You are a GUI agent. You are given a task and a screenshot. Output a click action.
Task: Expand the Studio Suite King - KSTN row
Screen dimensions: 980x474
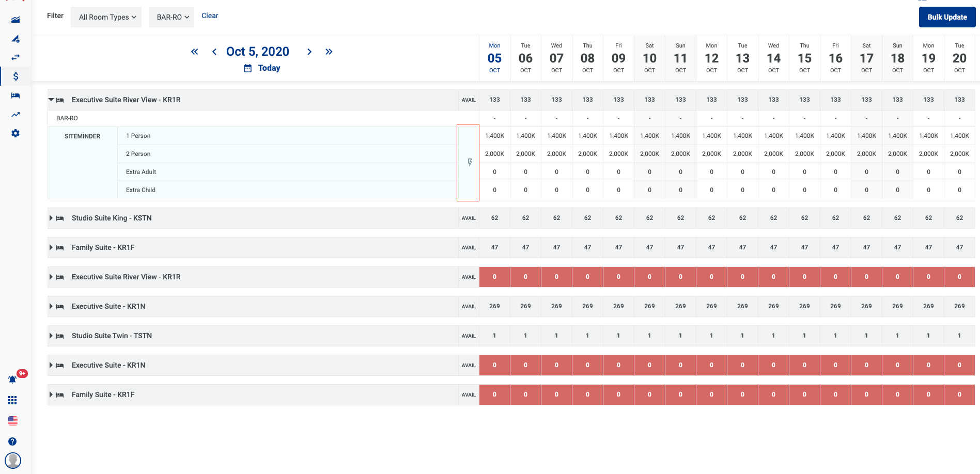click(x=51, y=218)
